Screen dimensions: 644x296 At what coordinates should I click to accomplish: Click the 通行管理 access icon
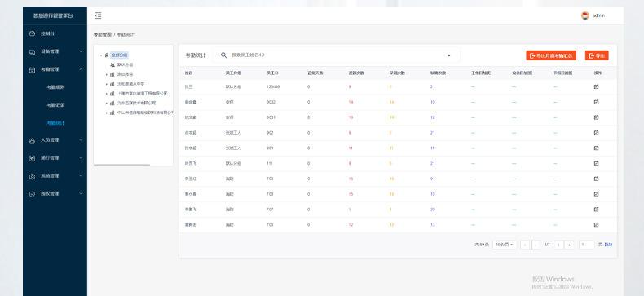coord(32,158)
